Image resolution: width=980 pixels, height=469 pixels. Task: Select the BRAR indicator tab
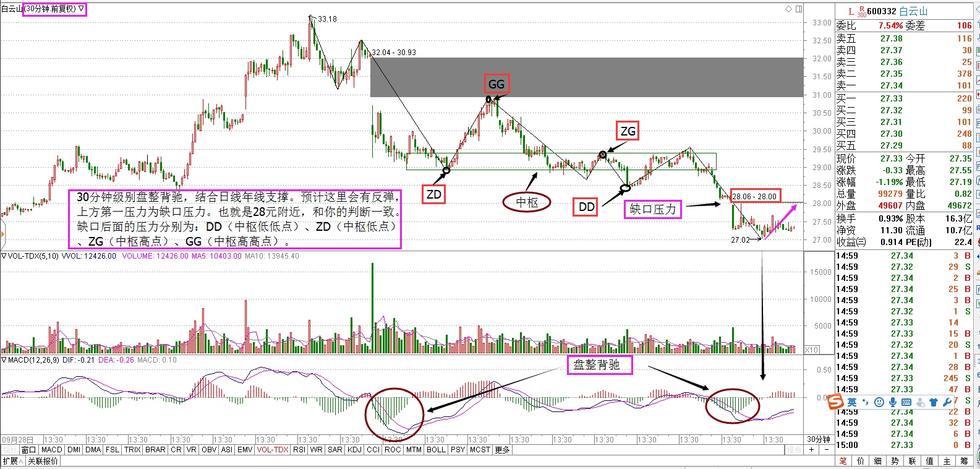(155, 450)
